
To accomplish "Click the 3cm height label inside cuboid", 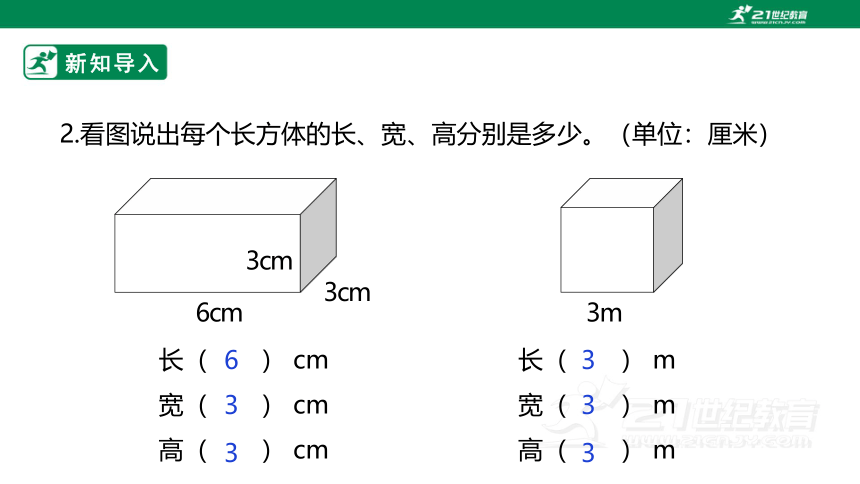I will click(269, 261).
